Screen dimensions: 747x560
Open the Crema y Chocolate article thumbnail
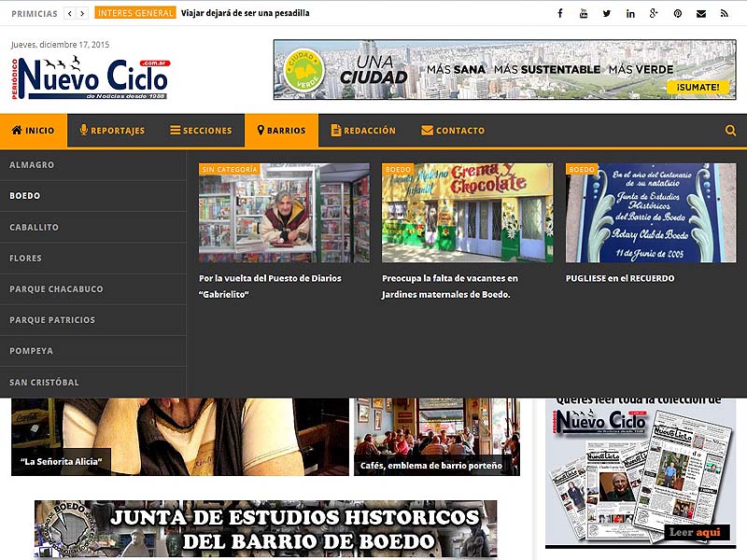pos(468,213)
